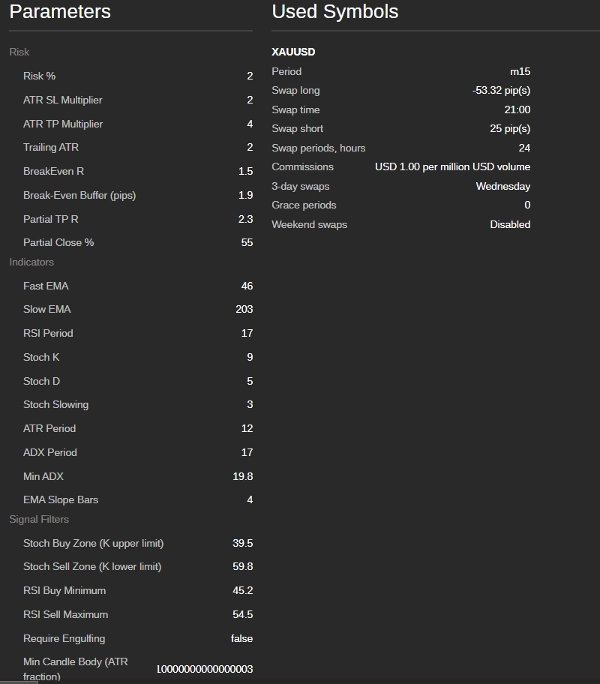Click the Indicators section header

31,262
